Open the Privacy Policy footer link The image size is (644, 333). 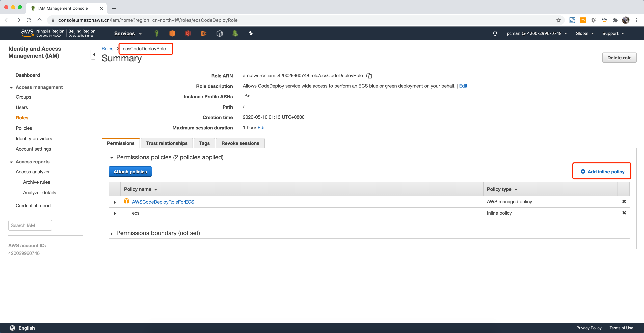coord(589,328)
